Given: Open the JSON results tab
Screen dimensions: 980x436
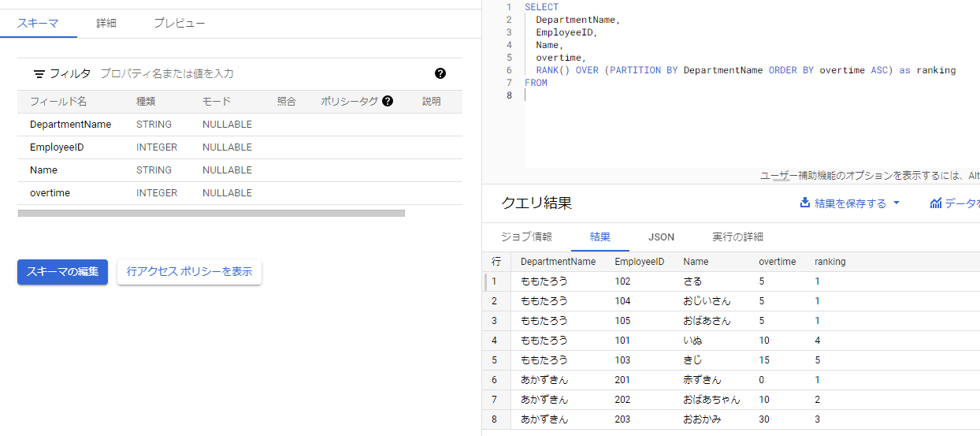Looking at the screenshot, I should pos(661,237).
